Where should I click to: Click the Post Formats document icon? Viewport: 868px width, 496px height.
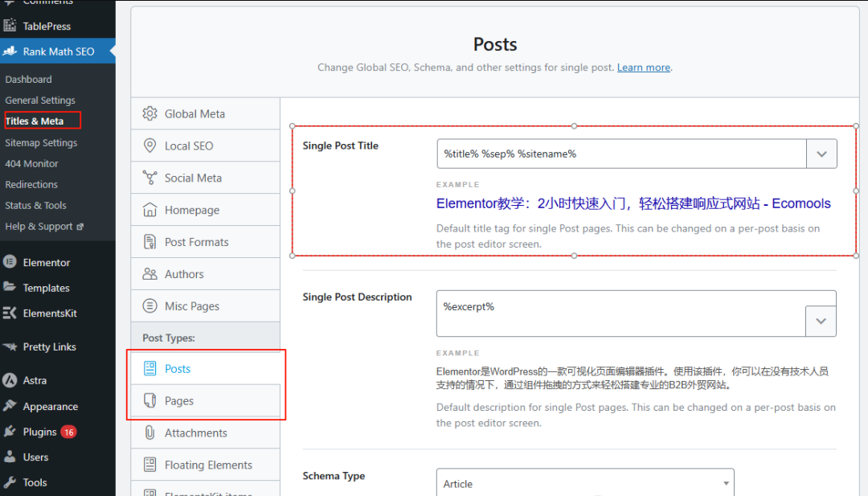[149, 243]
